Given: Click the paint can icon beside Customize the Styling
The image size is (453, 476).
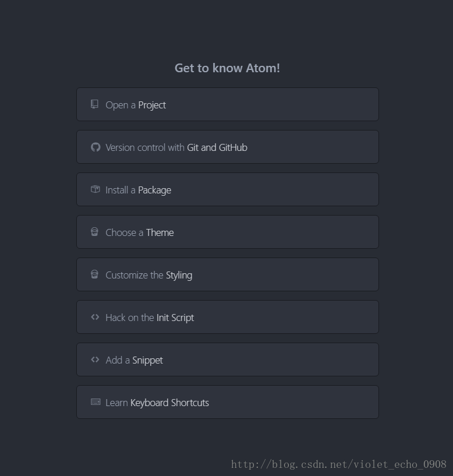Looking at the screenshot, I should [94, 274].
